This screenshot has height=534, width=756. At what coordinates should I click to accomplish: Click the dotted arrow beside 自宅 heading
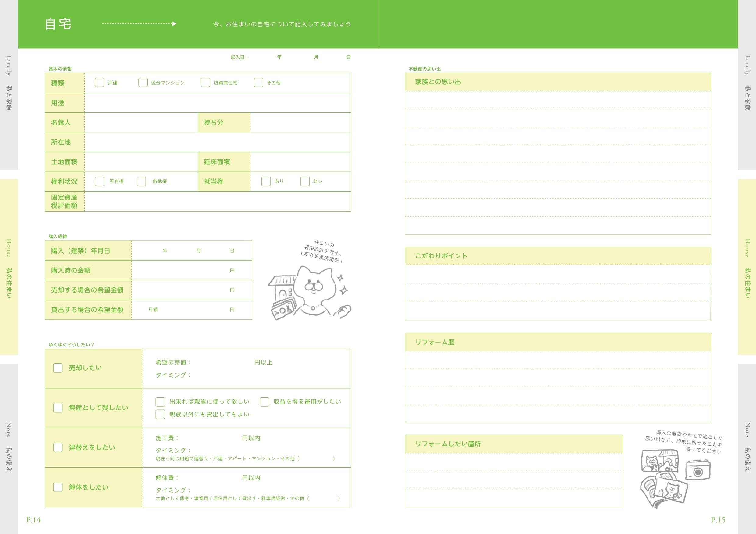coord(139,24)
